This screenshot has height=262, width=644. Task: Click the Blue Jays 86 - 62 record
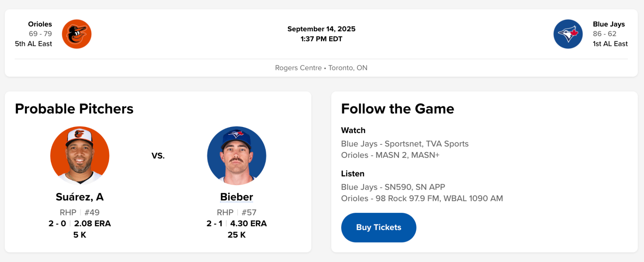604,34
